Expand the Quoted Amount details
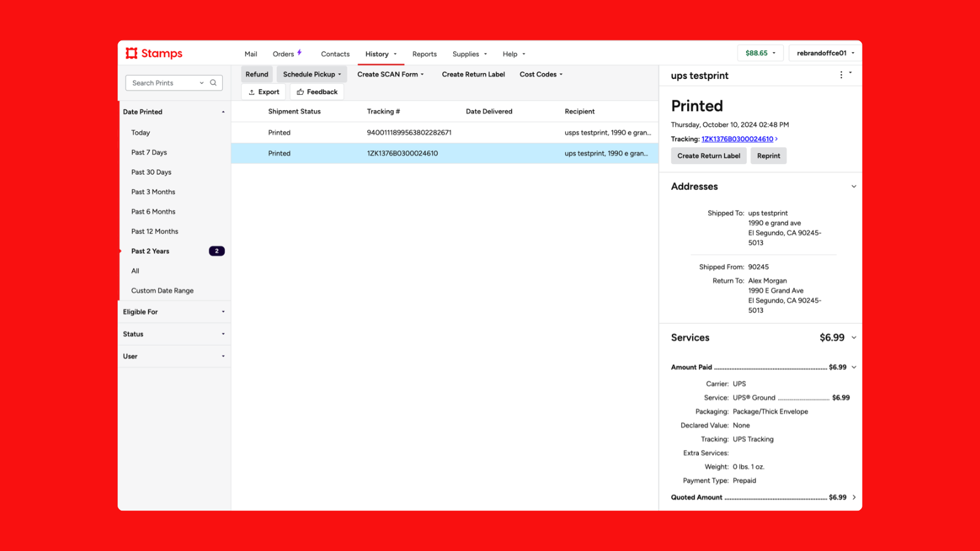The image size is (980, 551). click(x=854, y=497)
